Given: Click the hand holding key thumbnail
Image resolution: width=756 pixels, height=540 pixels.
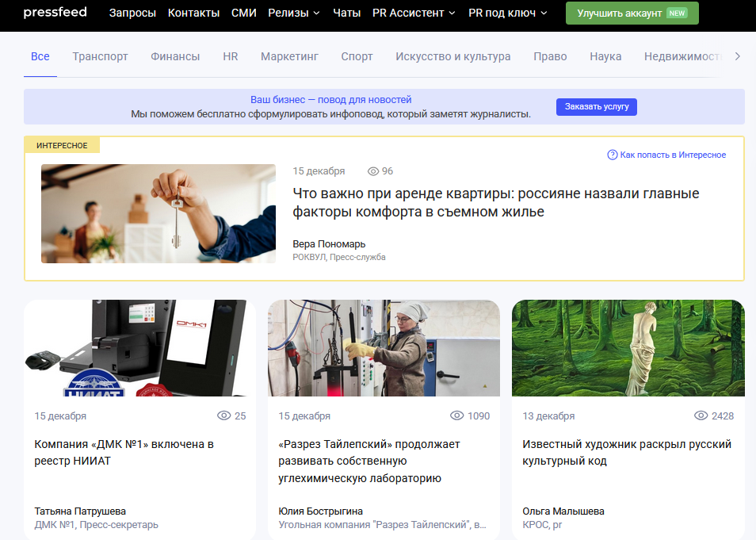Looking at the screenshot, I should click(x=158, y=213).
